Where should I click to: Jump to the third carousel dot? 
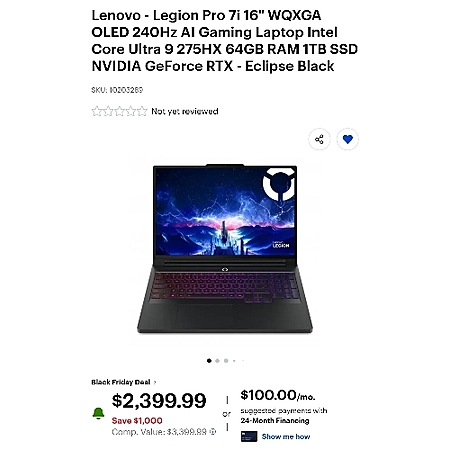click(226, 361)
